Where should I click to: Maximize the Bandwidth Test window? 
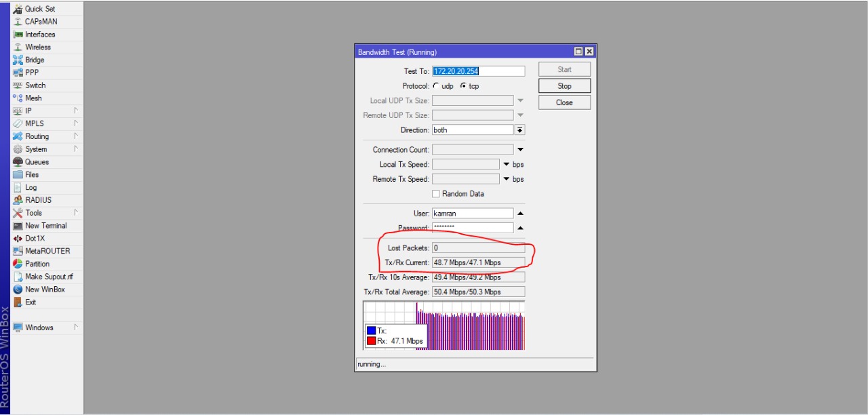(x=578, y=52)
